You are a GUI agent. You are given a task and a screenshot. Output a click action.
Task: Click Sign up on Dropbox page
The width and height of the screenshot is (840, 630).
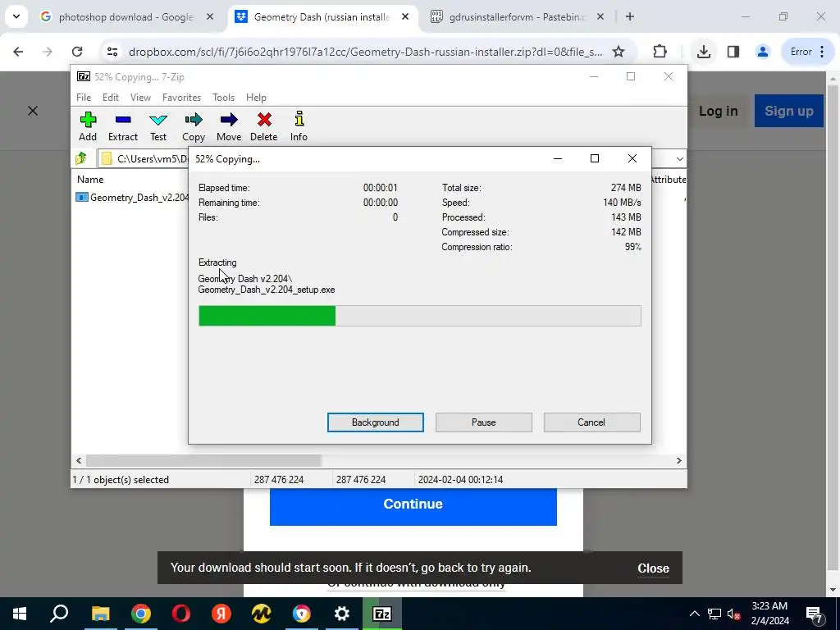pos(788,111)
